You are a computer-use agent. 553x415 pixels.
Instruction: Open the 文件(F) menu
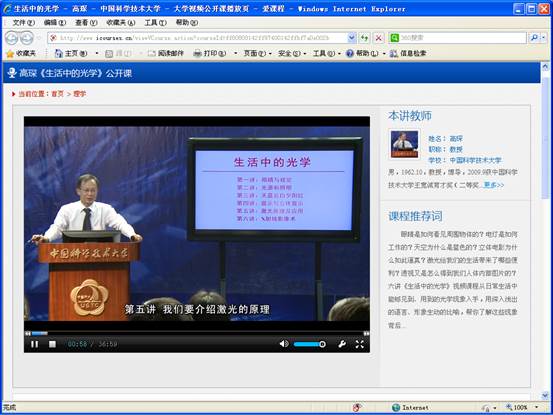(x=24, y=23)
